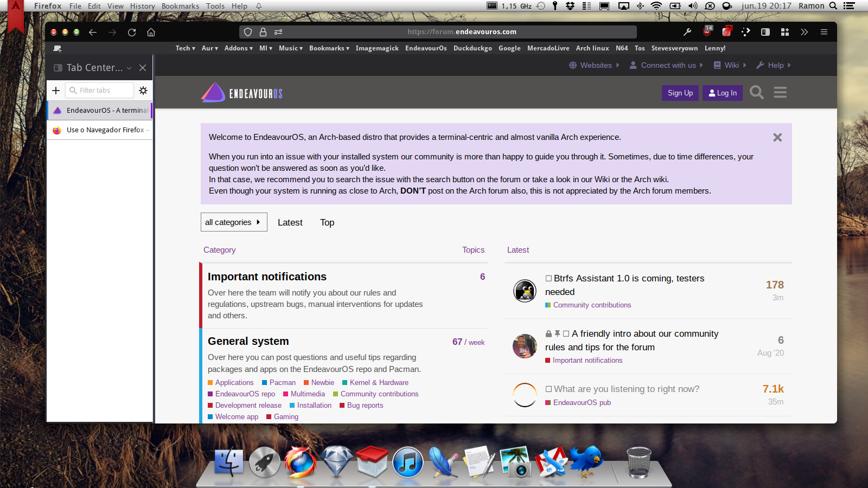Open the View menu in menu bar

116,6
